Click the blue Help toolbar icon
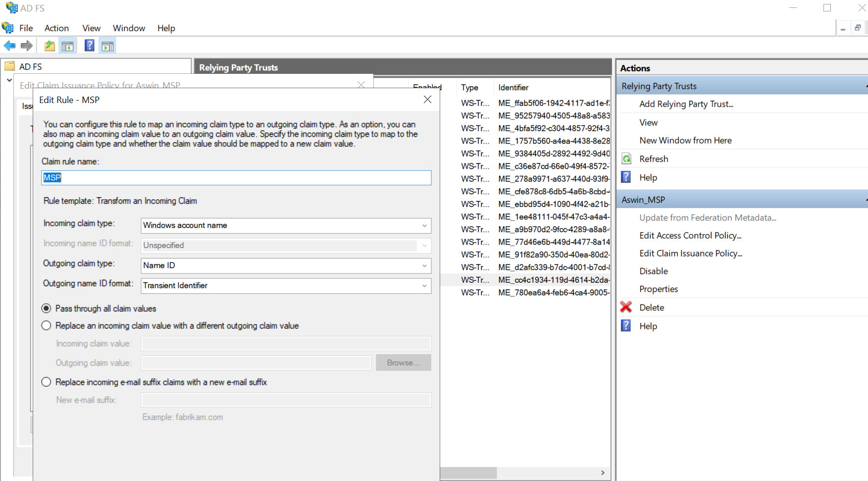868x481 pixels. pos(89,46)
